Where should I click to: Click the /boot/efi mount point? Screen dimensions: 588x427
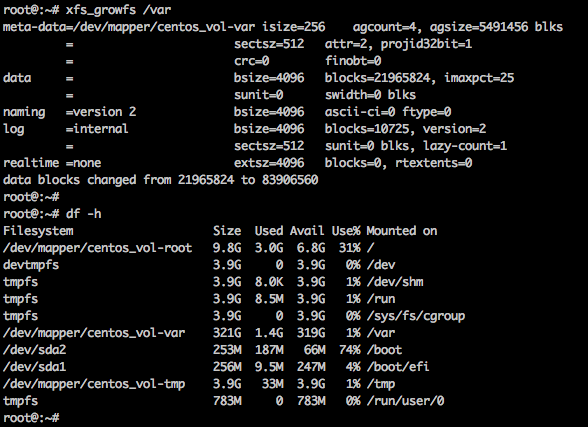[x=398, y=367]
